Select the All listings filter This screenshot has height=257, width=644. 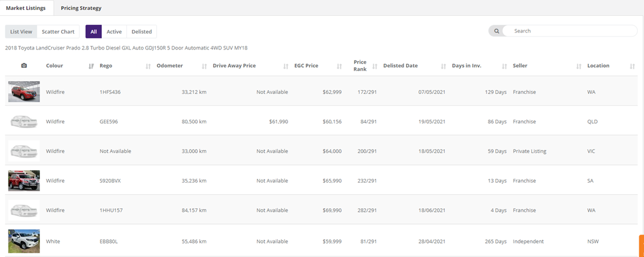(93, 32)
